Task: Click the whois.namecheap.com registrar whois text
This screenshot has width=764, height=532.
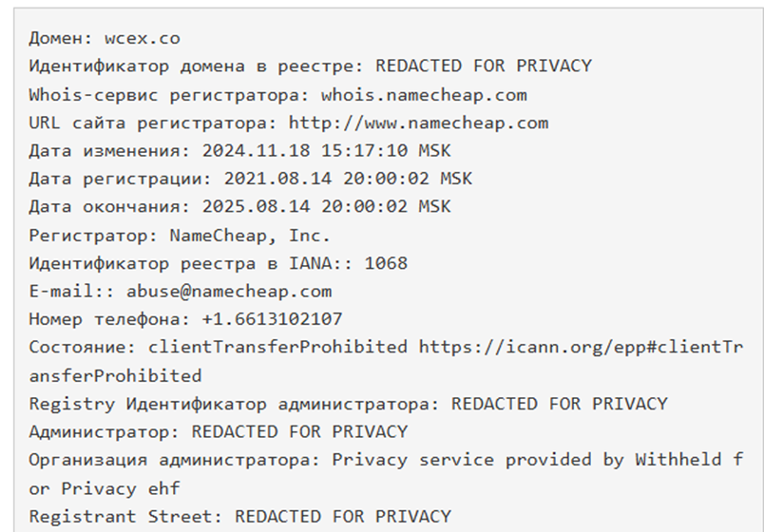Action: point(424,95)
